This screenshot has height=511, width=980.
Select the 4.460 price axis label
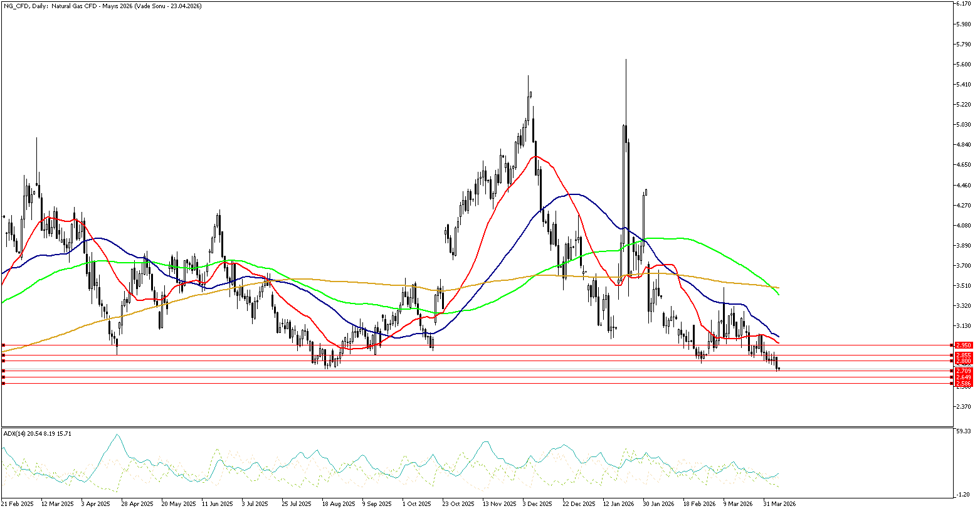[x=964, y=185]
